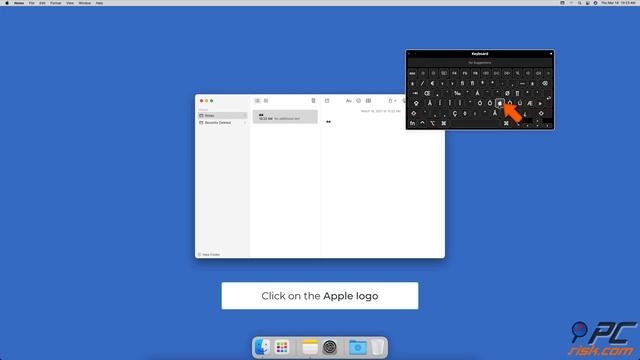
Task: Click the tab key on the on-screen keyboard
Action: (x=415, y=93)
